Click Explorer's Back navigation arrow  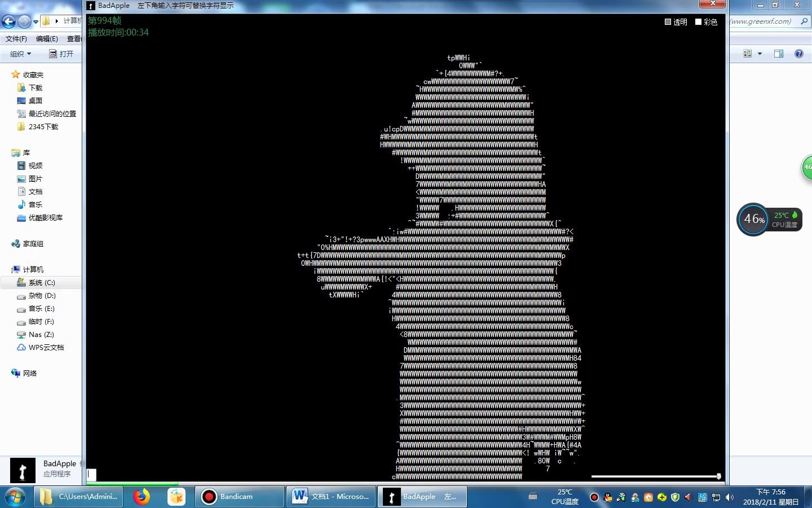pyautogui.click(x=8, y=21)
